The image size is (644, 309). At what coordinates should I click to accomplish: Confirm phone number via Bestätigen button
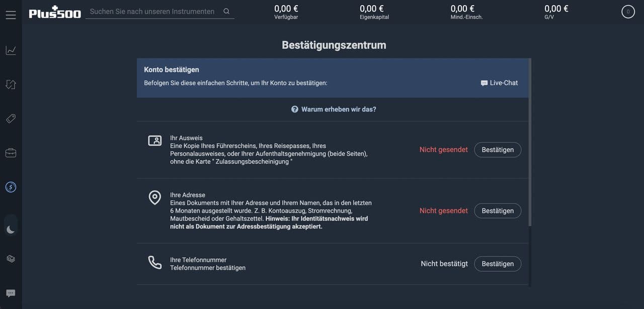pos(498,264)
